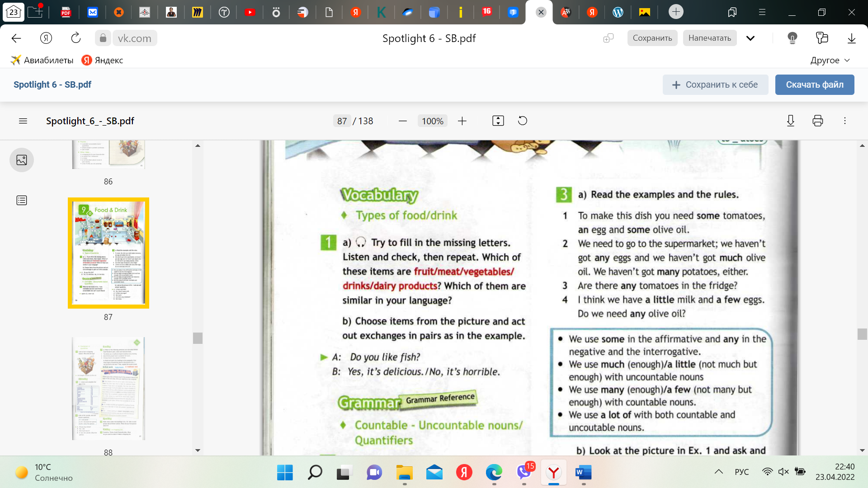Click the vk.com address field
Viewport: 868px width, 488px height.
pyautogui.click(x=135, y=38)
